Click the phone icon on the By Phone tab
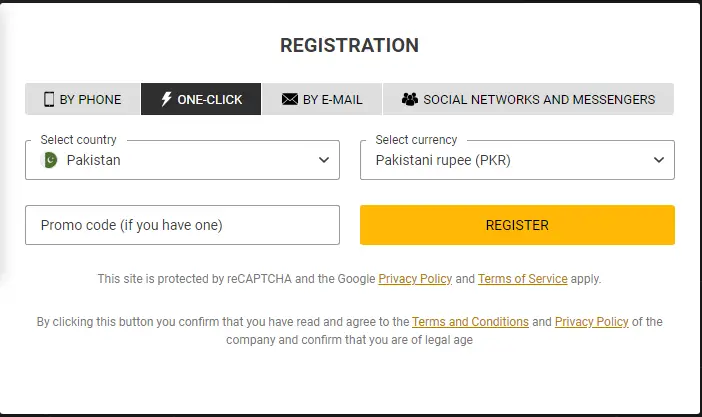702x417 pixels. coord(49,100)
